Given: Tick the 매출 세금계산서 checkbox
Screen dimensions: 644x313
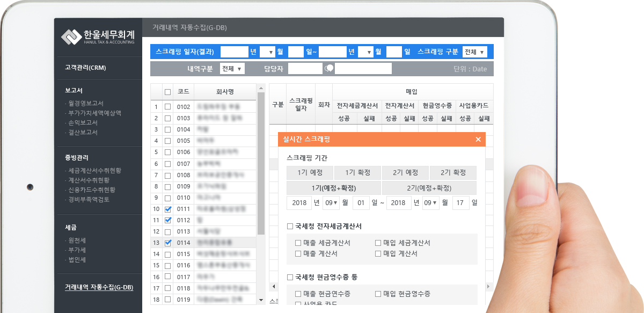Looking at the screenshot, I should click(x=298, y=243).
